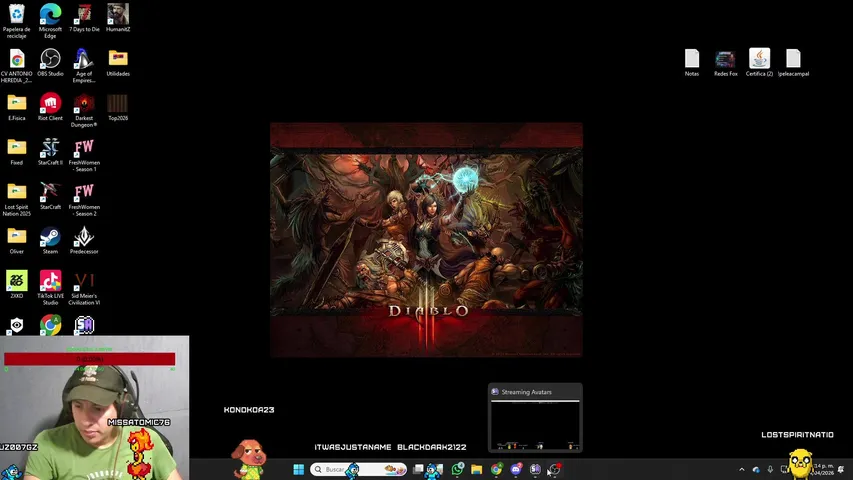Open the Fixed folder
The height and width of the screenshot is (480, 853).
pos(17,152)
